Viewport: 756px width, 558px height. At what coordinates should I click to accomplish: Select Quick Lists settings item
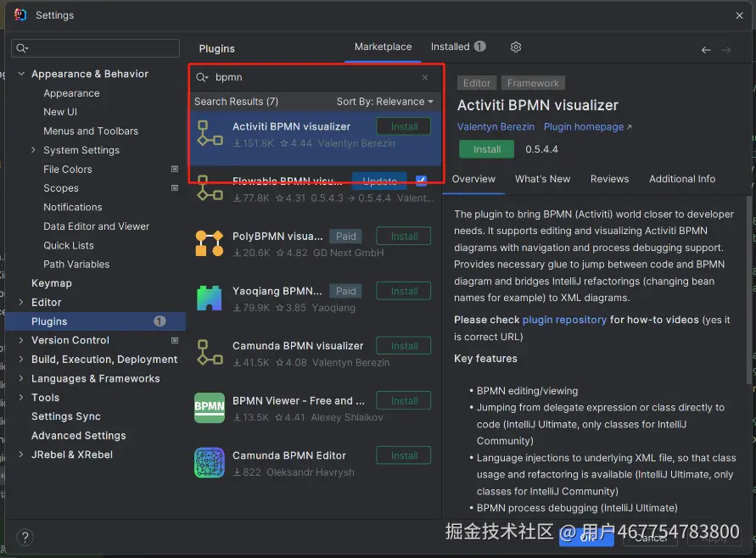69,245
